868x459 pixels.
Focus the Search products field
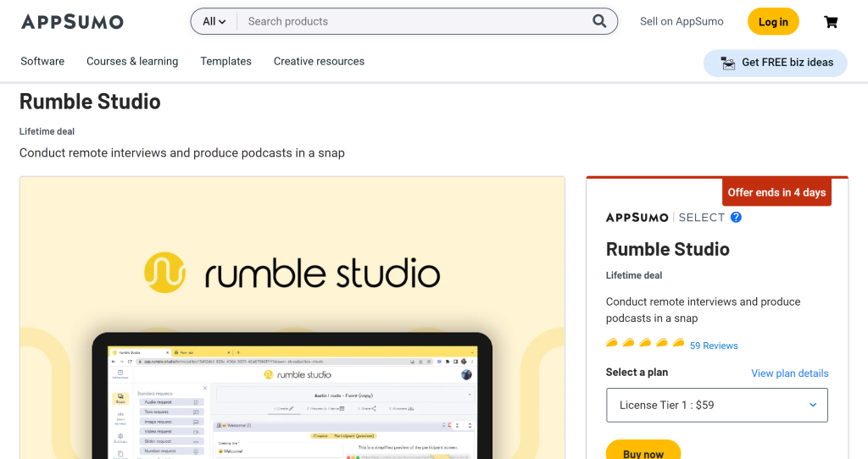[415, 21]
